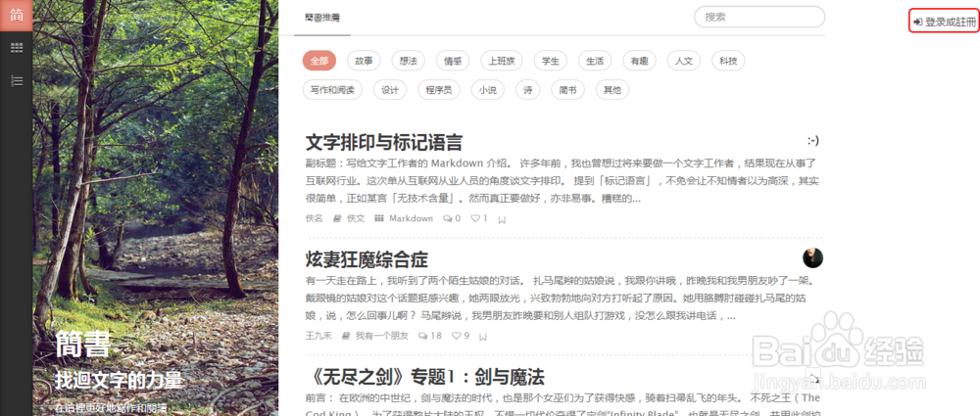Open the :-) author avatar
The height and width of the screenshot is (416, 980).
click(x=812, y=141)
